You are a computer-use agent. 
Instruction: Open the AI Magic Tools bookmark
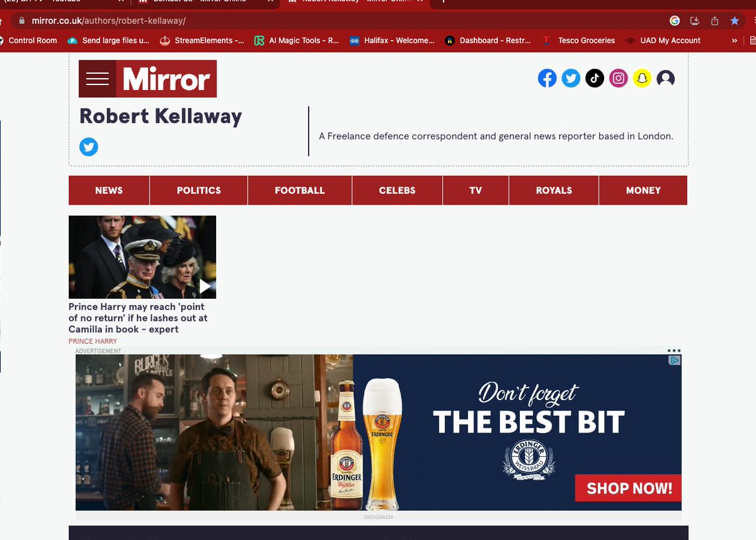(296, 40)
